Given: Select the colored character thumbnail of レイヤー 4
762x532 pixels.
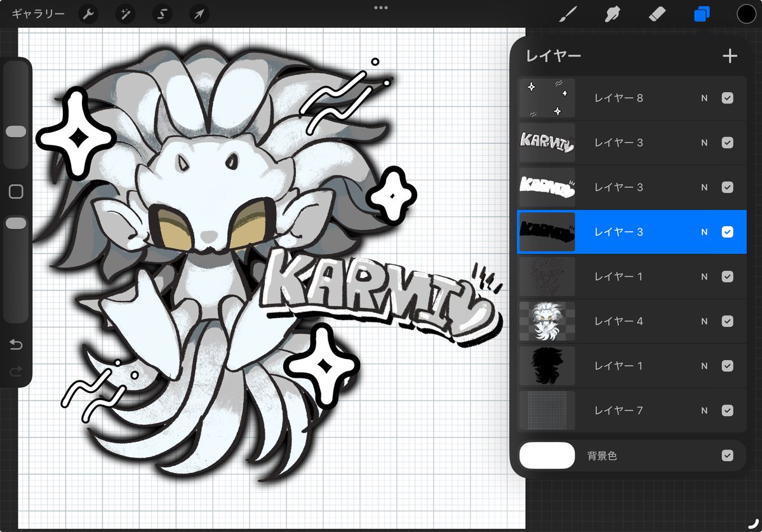Looking at the screenshot, I should 547,321.
